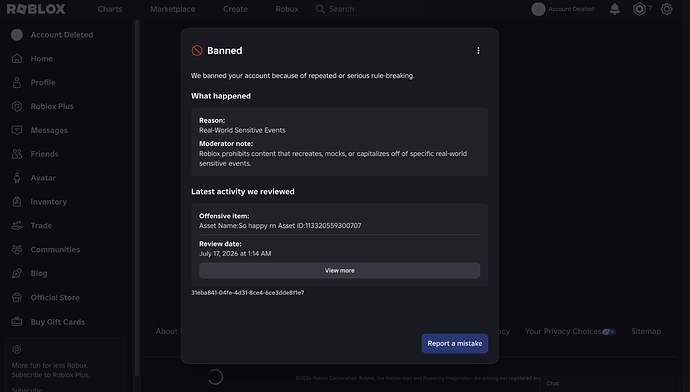The width and height of the screenshot is (690, 392).
Task: Open Avatar editor sidebar icon
Action: coord(17,178)
